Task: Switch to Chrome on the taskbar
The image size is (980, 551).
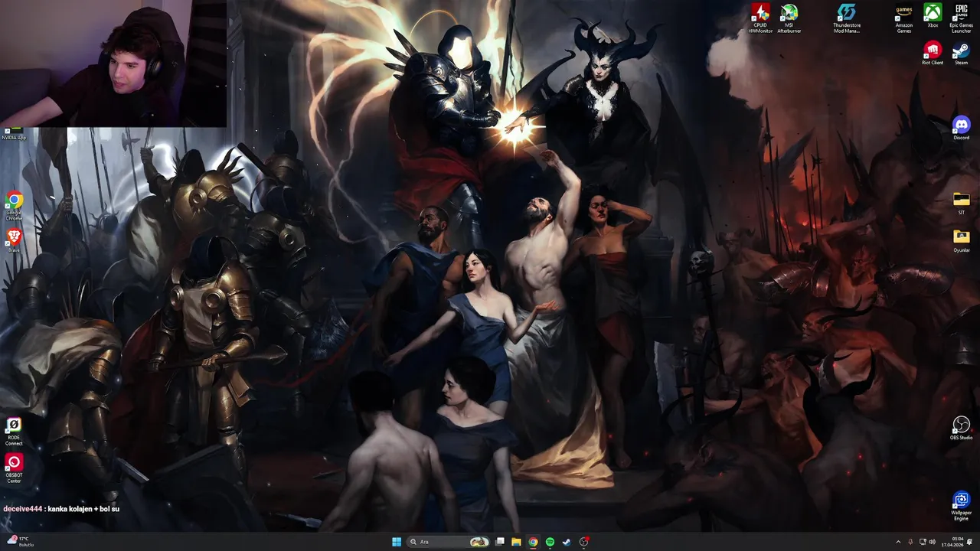Action: tap(534, 542)
